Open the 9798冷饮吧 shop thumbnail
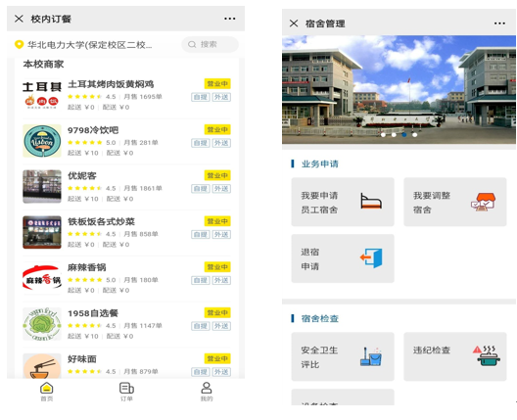This screenshot has width=517, height=420. tap(42, 141)
